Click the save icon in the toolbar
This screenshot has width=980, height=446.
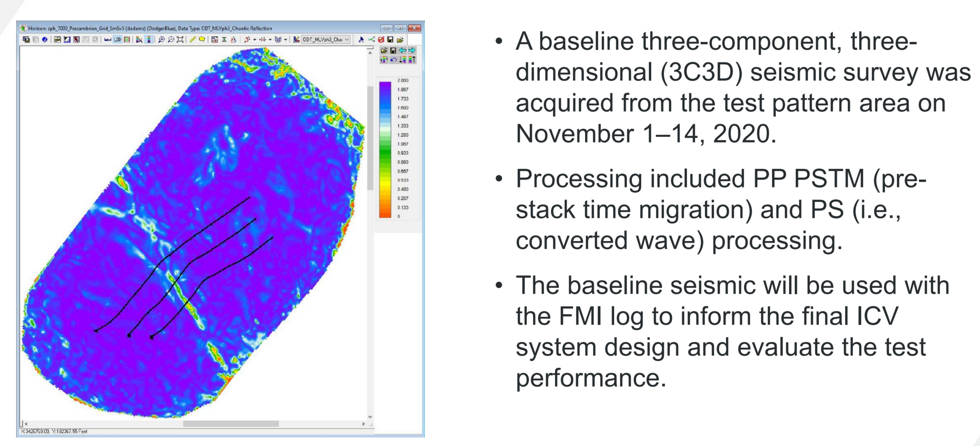click(390, 39)
